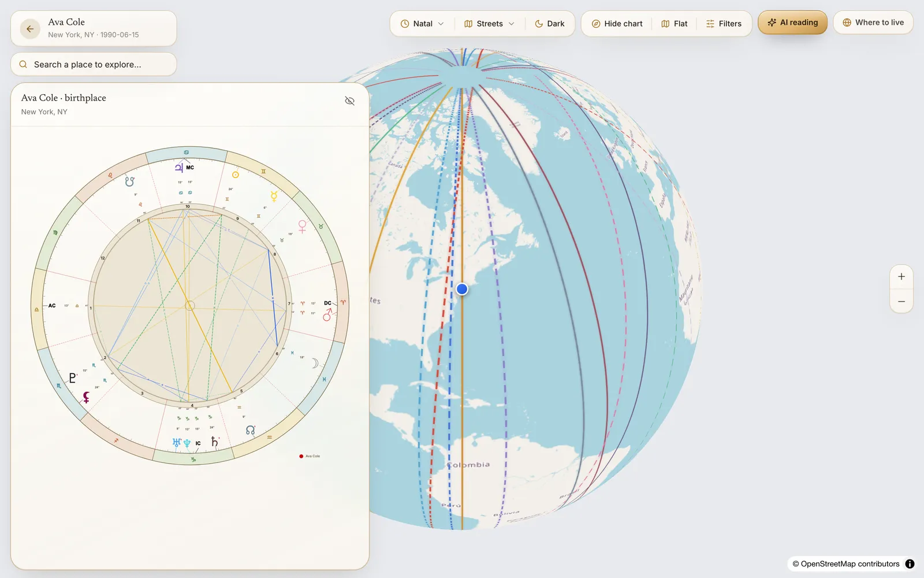Click the Neptune trident glyph in chart
The image size is (924, 578).
click(x=187, y=443)
